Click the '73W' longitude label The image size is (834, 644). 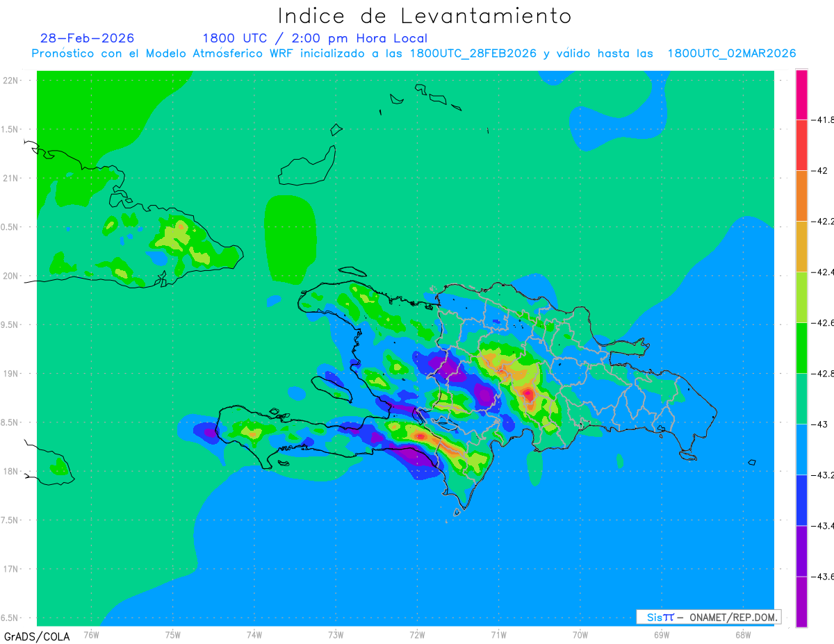tap(336, 634)
